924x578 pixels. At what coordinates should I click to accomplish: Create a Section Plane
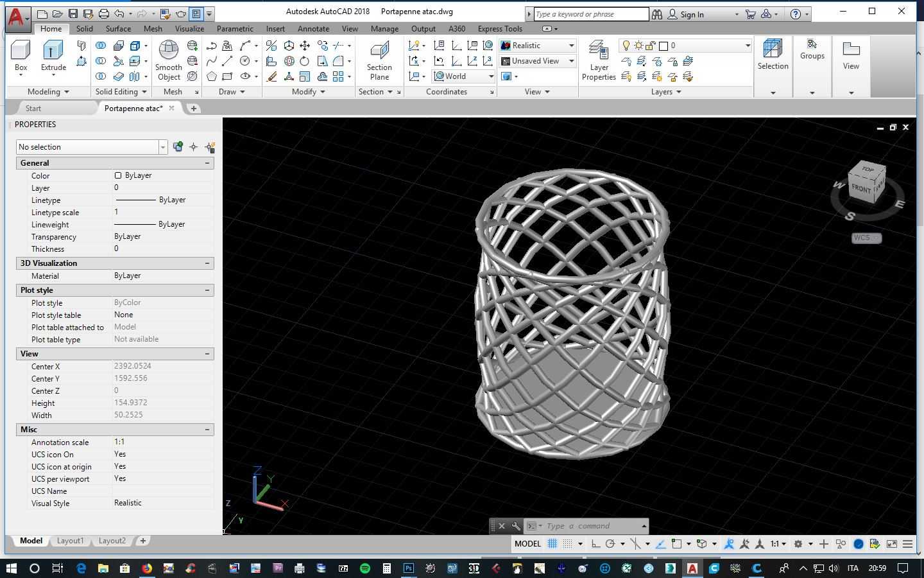pos(379,60)
